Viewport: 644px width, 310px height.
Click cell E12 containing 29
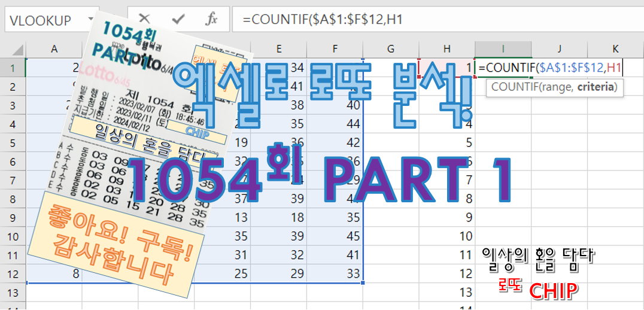point(278,273)
